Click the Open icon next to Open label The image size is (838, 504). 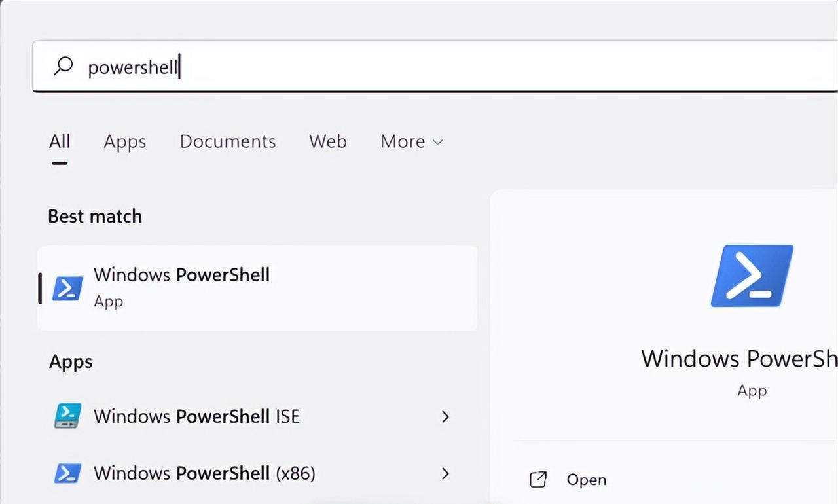click(538, 479)
